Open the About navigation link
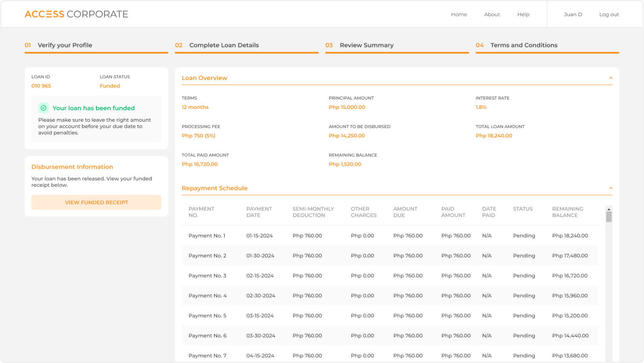Image resolution: width=644 pixels, height=363 pixels. (x=492, y=15)
